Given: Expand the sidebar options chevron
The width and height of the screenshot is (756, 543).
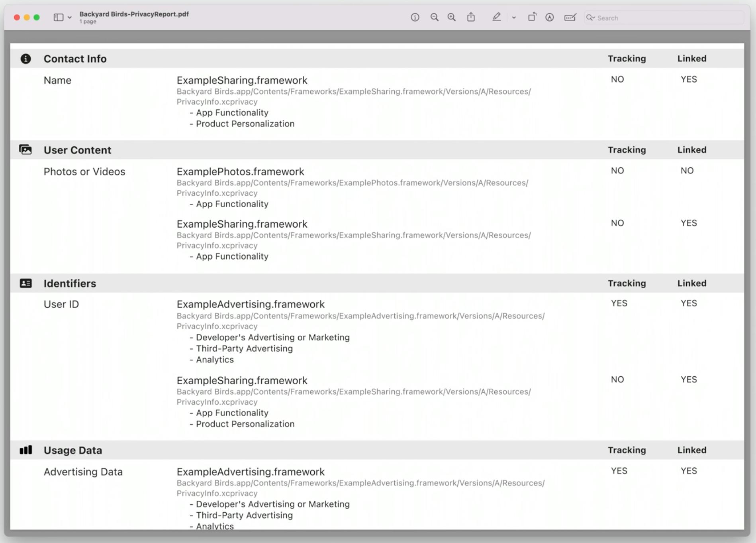Looking at the screenshot, I should click(70, 18).
